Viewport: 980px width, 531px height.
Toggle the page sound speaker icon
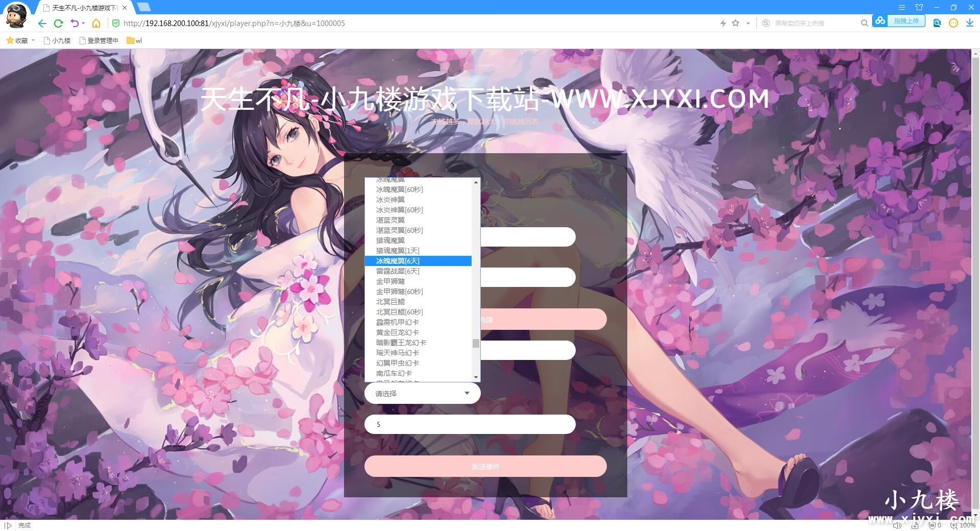click(x=897, y=525)
